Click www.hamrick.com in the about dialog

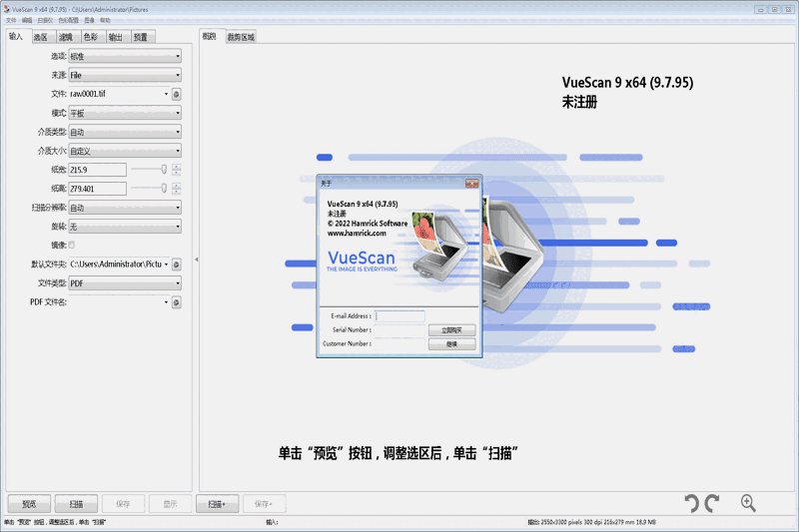click(x=357, y=234)
